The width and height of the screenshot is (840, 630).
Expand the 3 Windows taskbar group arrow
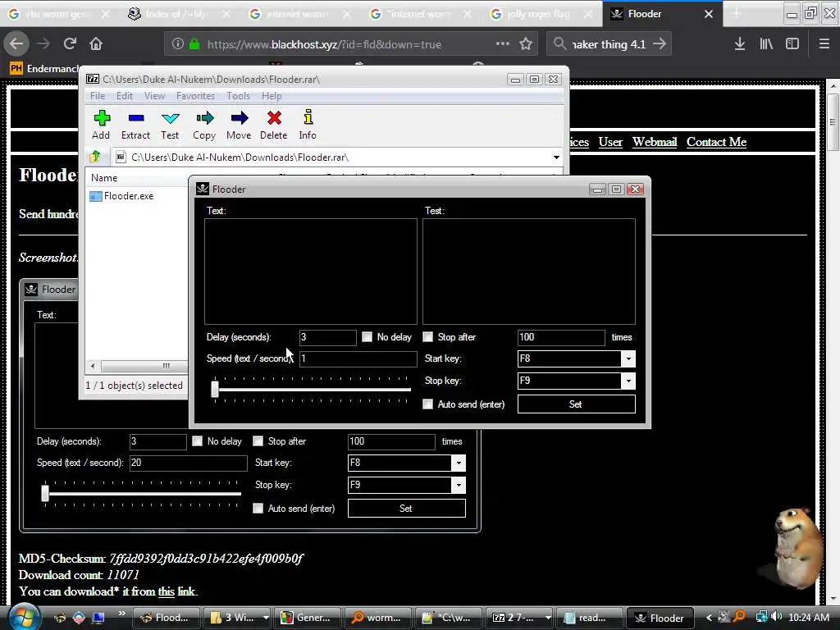tap(265, 618)
